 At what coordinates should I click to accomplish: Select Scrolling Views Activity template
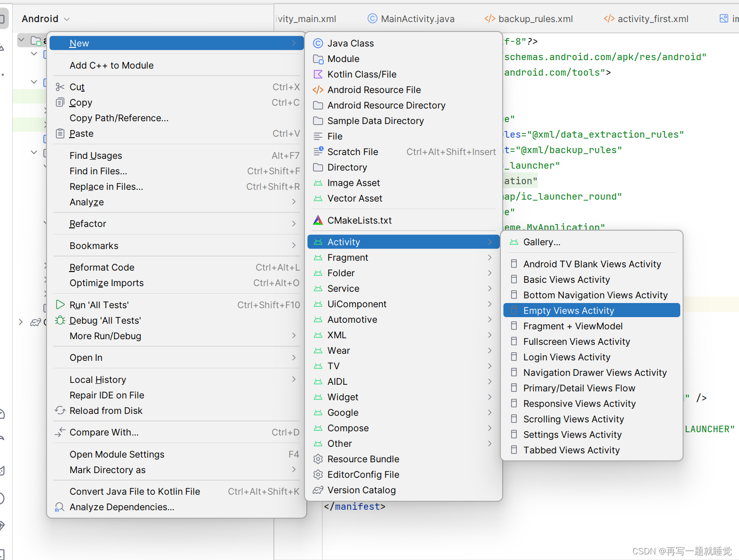tap(591, 419)
